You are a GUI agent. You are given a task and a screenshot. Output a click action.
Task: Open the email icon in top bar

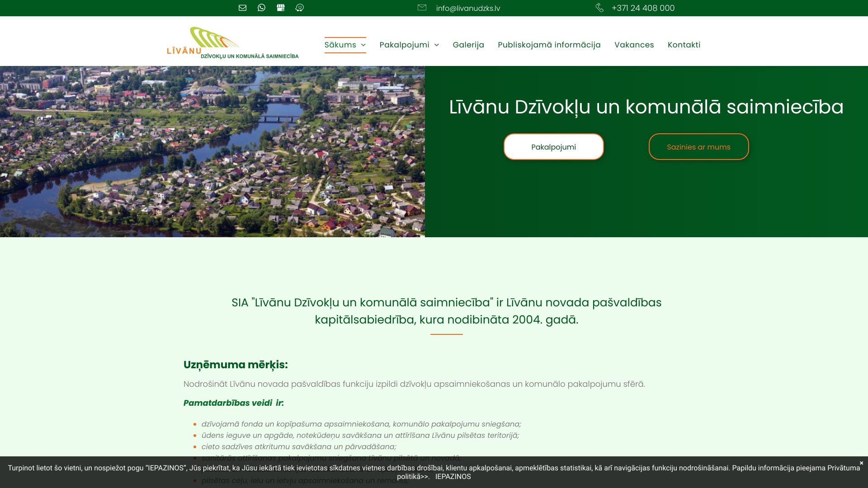coord(242,8)
